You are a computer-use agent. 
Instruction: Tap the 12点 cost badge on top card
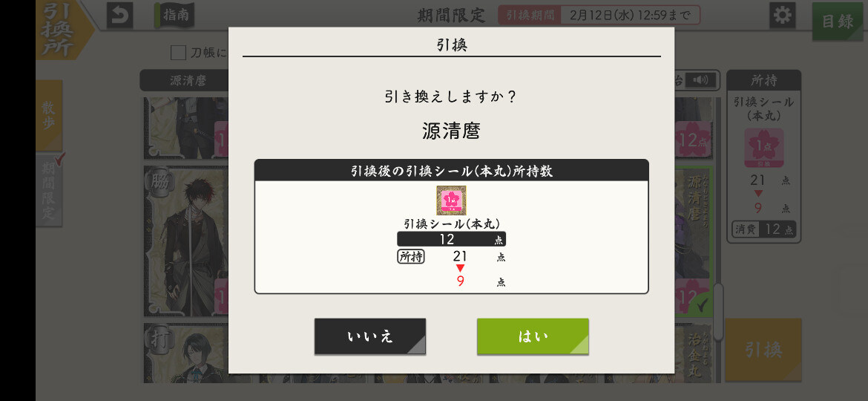693,140
